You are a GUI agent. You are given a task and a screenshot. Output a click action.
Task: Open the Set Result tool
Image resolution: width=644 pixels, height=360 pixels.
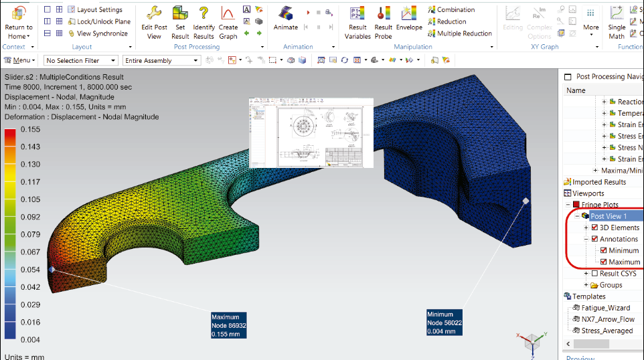pos(180,13)
